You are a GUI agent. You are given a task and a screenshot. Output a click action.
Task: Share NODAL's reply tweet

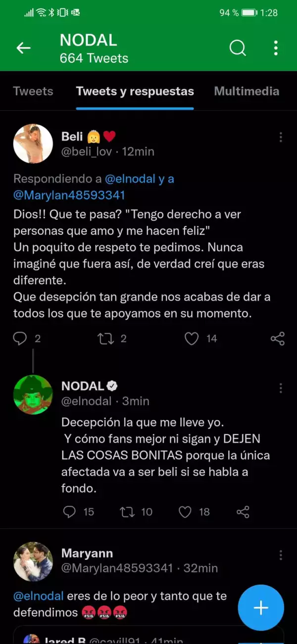coord(243,512)
